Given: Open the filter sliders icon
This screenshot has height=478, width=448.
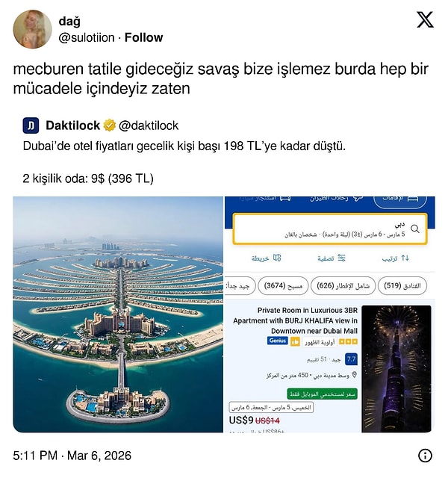Looking at the screenshot, I should point(341,258).
